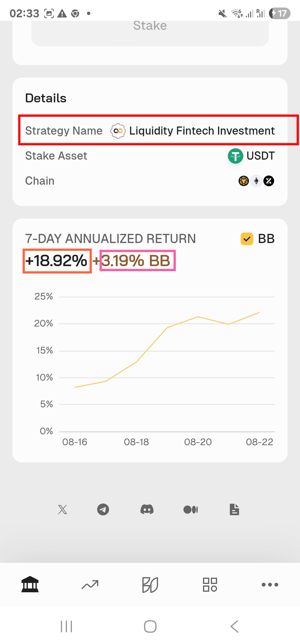The height and width of the screenshot is (644, 300).
Task: Tap the Liquidity Fintech Investment strategy logo
Action: [x=118, y=131]
